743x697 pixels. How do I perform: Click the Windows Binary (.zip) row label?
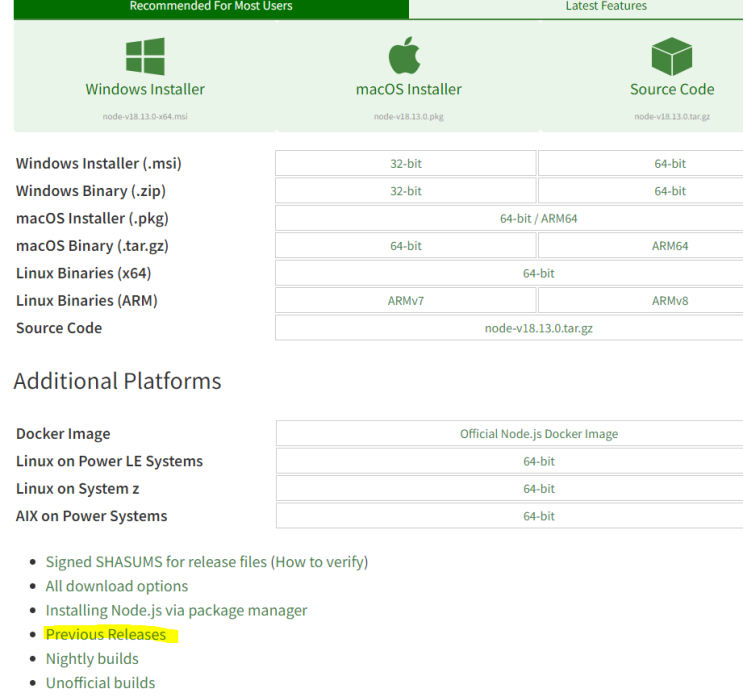[91, 191]
